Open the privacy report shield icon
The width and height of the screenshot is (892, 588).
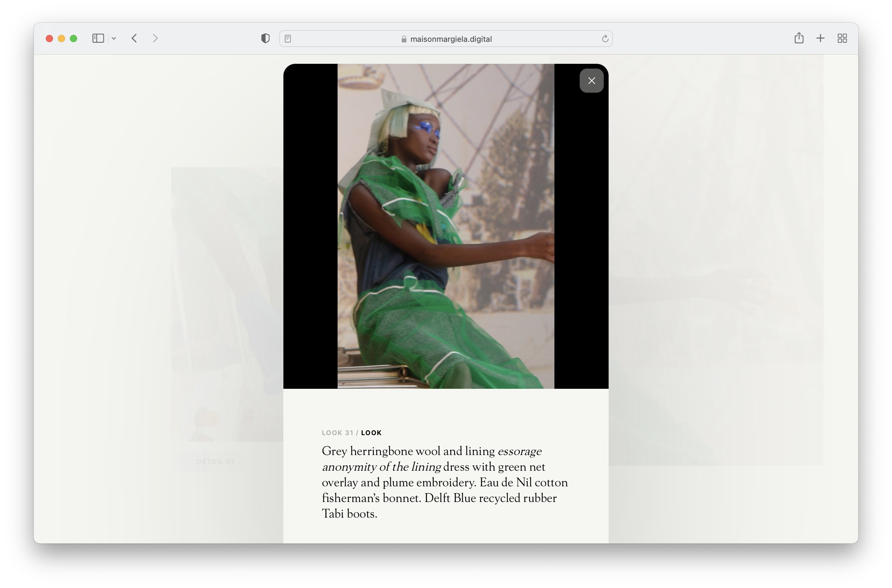click(265, 38)
